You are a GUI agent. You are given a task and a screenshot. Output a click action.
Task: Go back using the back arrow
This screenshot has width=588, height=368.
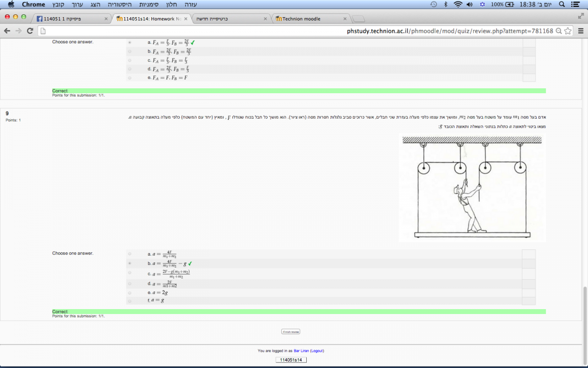point(7,31)
